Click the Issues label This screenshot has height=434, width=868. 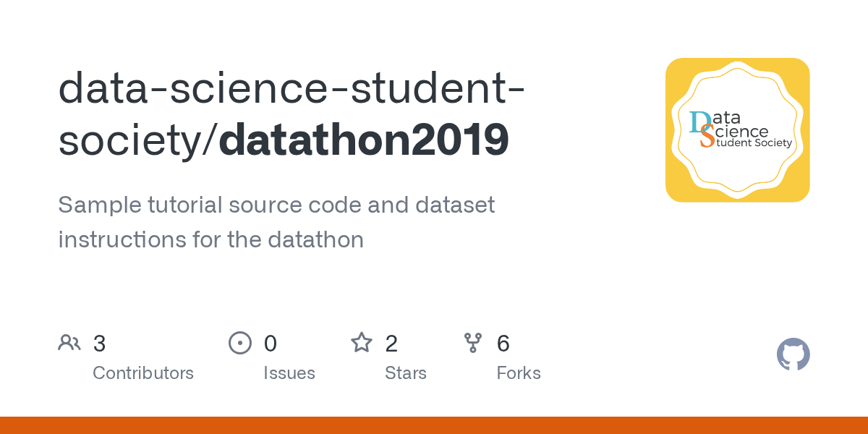pyautogui.click(x=289, y=373)
